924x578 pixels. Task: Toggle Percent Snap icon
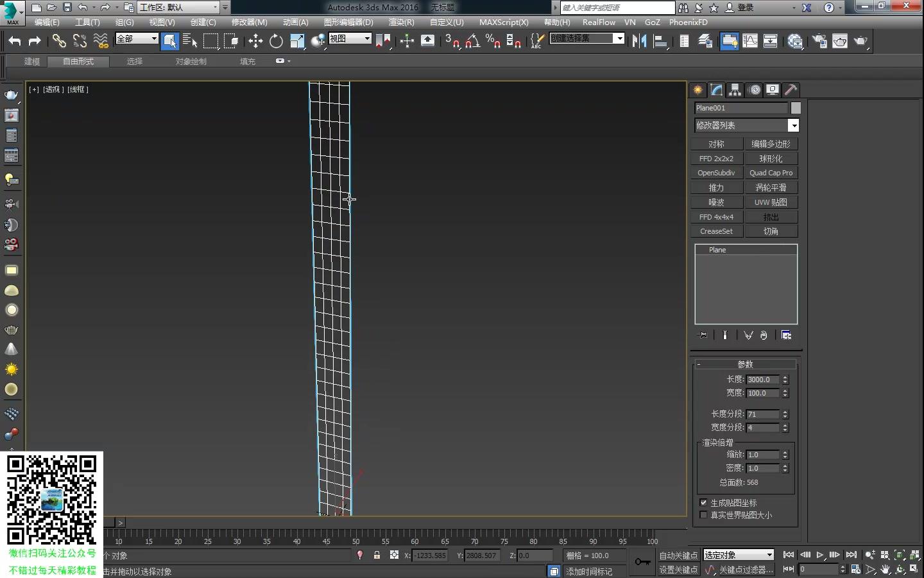[x=493, y=41]
